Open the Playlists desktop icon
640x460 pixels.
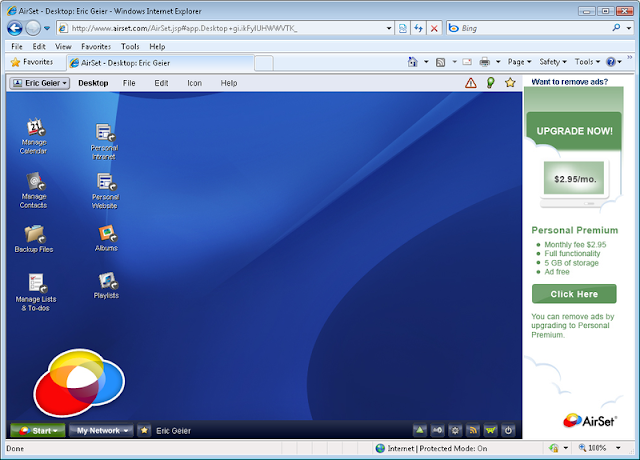coord(107,285)
